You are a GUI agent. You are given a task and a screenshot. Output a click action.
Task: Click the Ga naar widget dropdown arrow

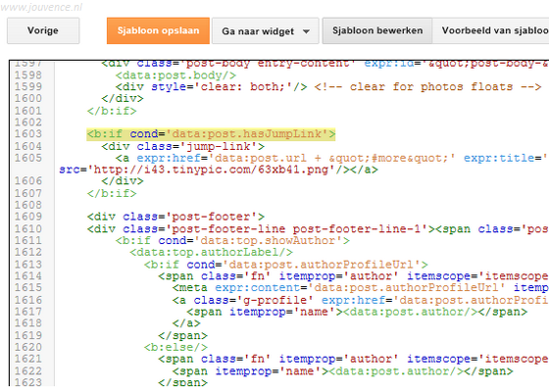pyautogui.click(x=306, y=31)
